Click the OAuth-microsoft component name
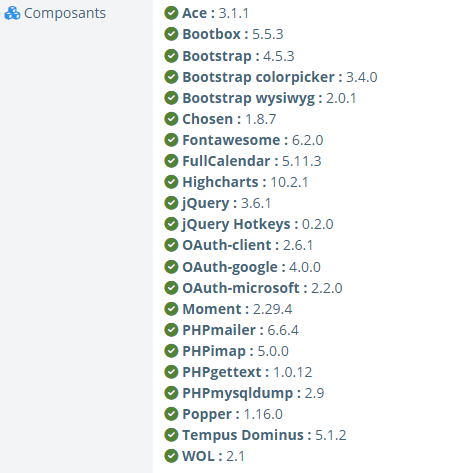This screenshot has width=465, height=473. click(241, 288)
